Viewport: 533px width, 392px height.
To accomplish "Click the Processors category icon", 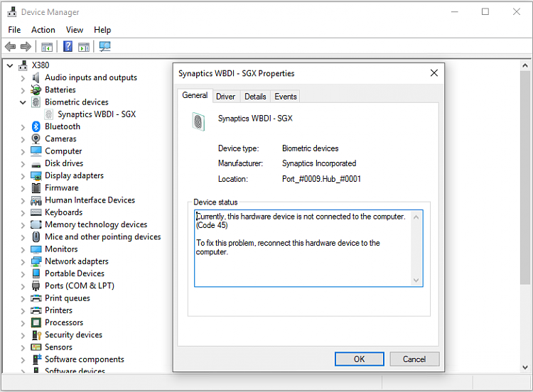I will (x=36, y=322).
